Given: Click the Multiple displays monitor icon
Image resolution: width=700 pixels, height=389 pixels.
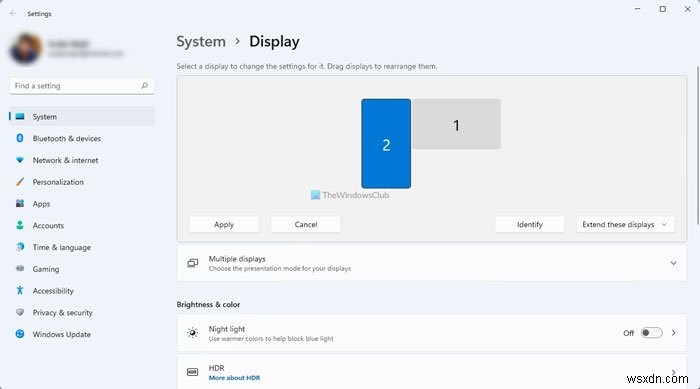Looking at the screenshot, I should click(192, 263).
